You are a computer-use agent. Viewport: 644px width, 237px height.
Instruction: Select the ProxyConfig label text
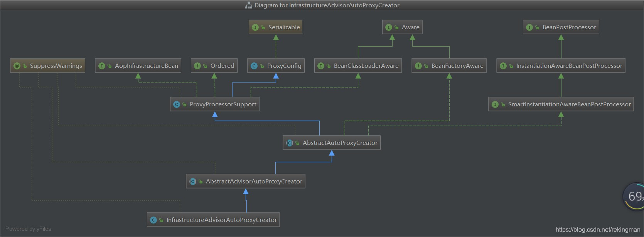284,66
